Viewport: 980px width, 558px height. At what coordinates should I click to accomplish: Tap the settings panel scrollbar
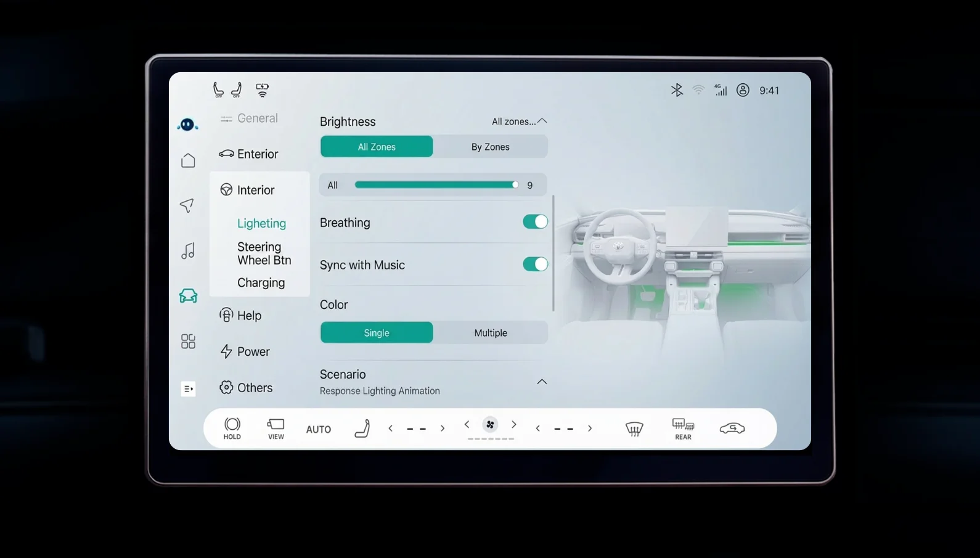click(553, 253)
